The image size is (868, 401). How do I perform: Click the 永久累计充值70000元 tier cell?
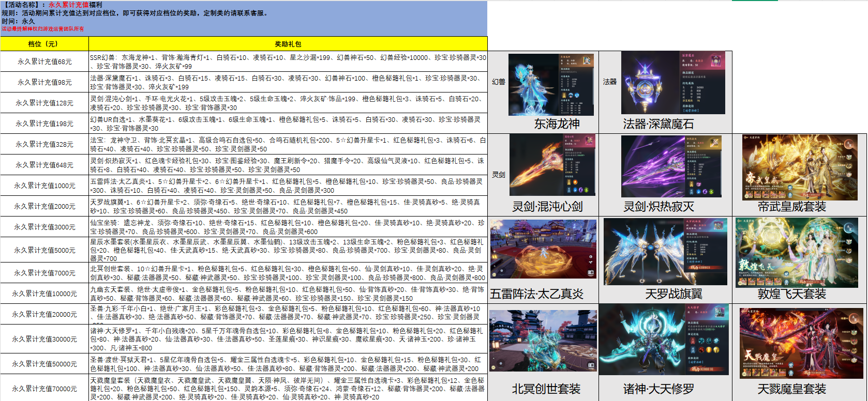[44, 389]
